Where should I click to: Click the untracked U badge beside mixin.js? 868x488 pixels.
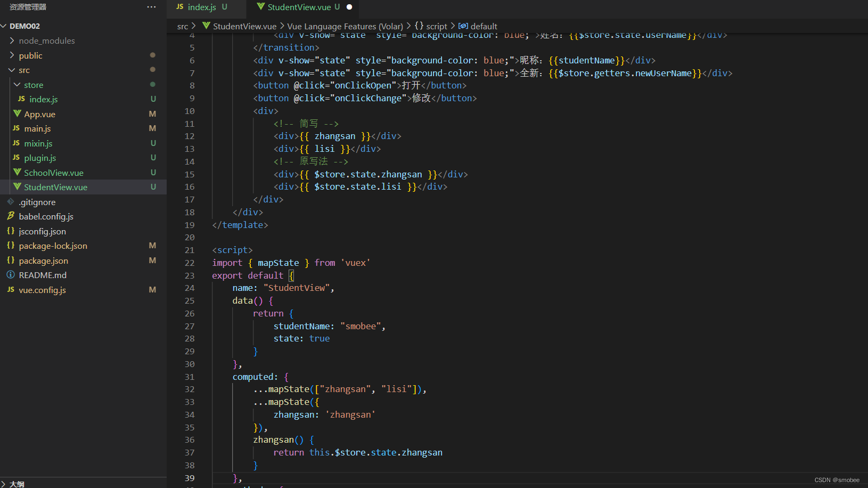(153, 143)
